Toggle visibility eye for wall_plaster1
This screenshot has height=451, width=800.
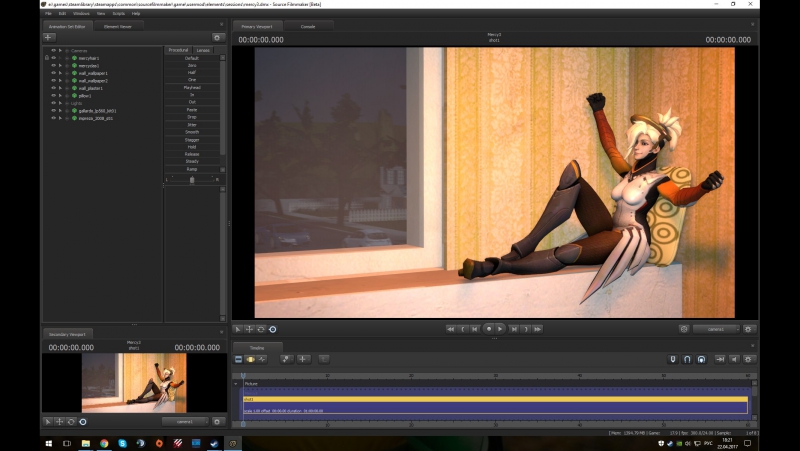[53, 88]
